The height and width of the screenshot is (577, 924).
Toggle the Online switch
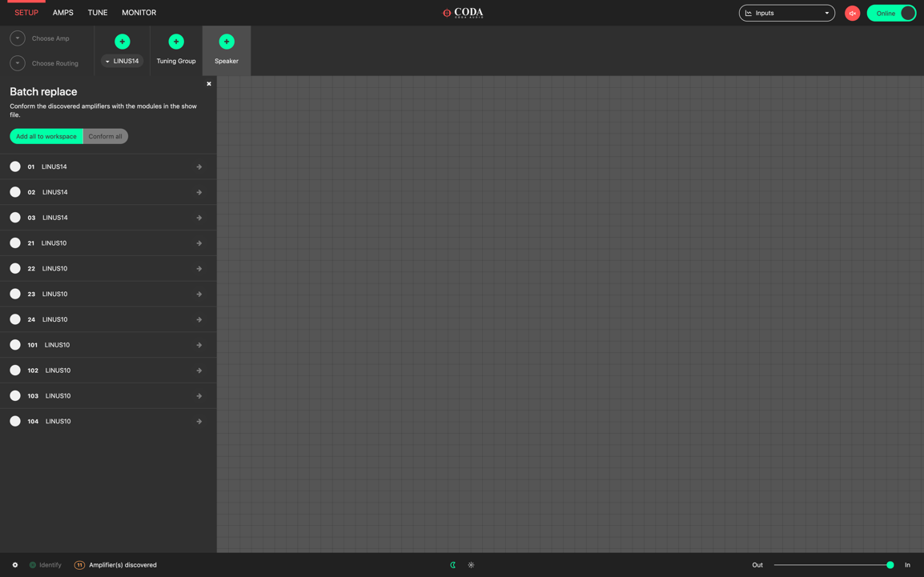pos(891,13)
